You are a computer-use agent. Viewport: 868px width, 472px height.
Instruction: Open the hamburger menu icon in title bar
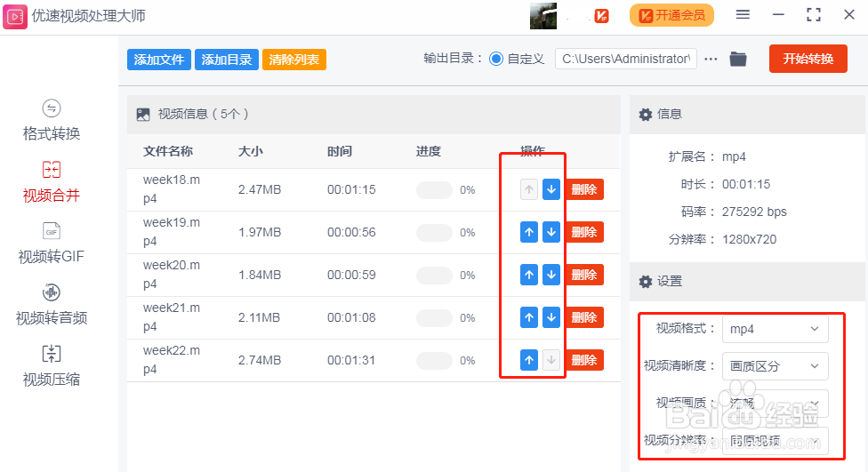[x=743, y=15]
